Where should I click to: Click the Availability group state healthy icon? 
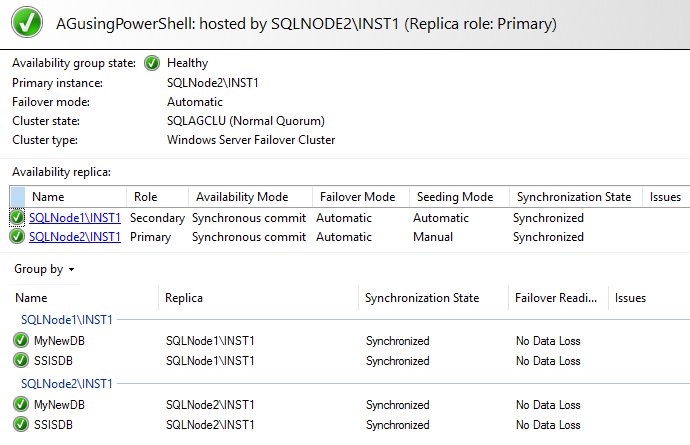coord(152,63)
